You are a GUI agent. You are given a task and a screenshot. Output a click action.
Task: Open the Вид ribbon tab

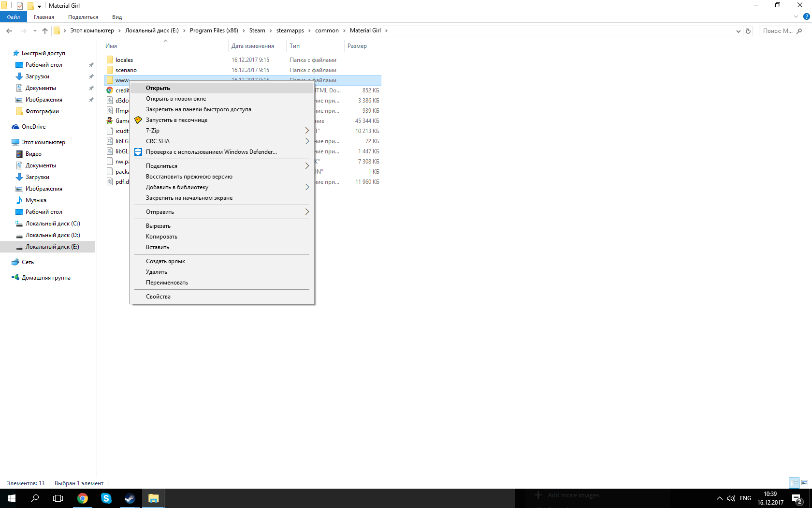click(x=117, y=17)
